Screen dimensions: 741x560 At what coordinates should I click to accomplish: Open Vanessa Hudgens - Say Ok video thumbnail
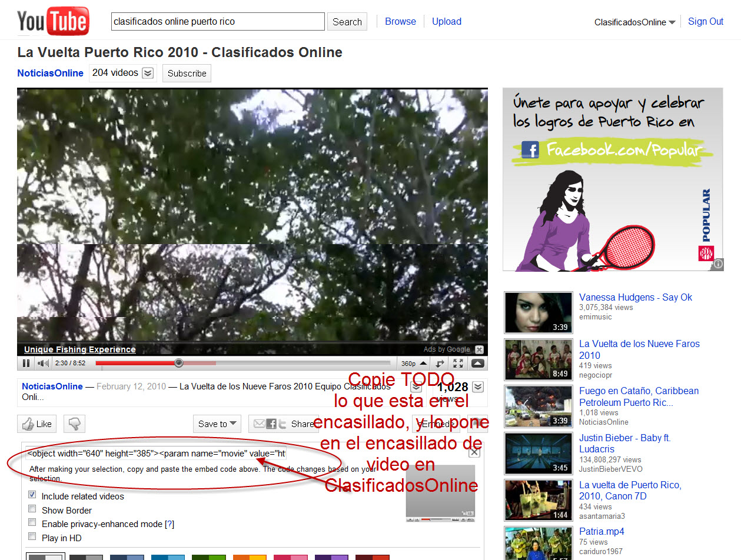(x=539, y=312)
